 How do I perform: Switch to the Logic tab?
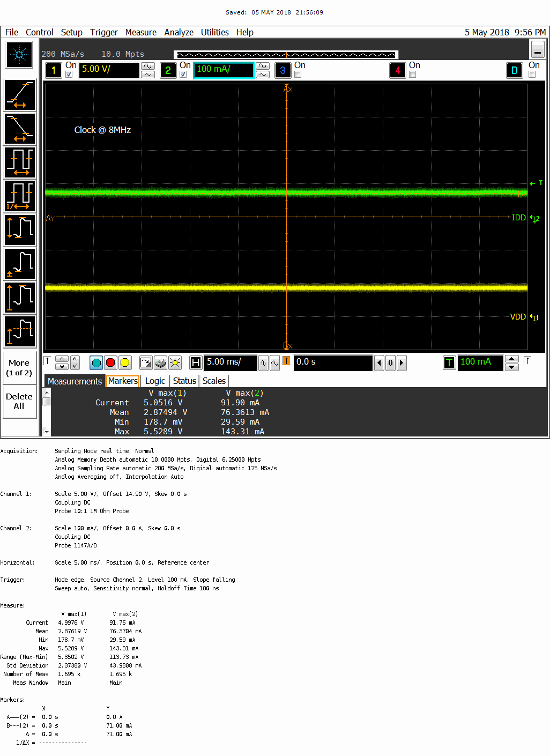tap(155, 381)
